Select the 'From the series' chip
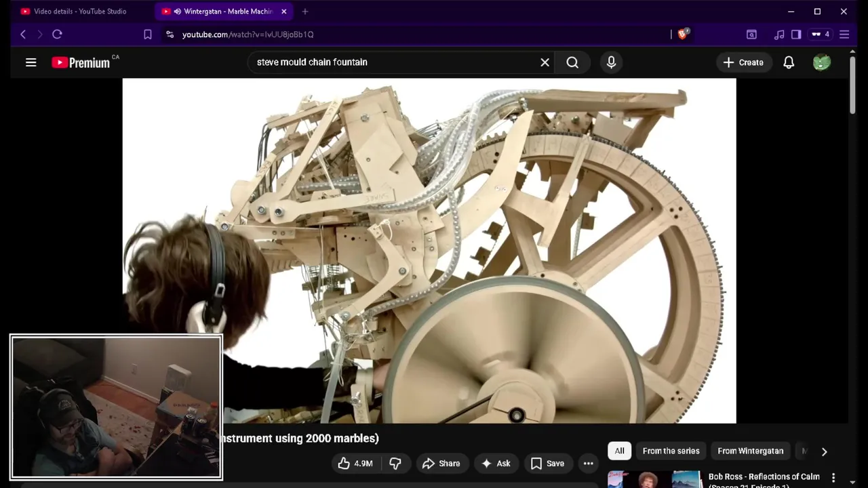 671,451
